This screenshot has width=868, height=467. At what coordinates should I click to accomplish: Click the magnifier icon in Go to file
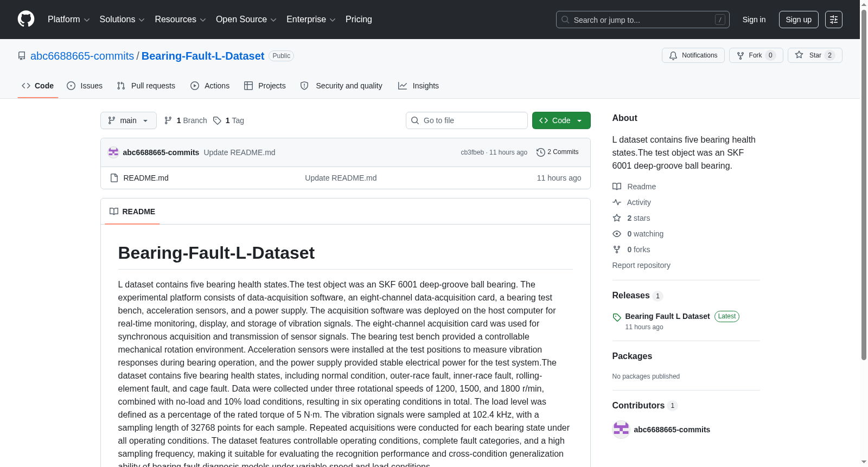415,120
